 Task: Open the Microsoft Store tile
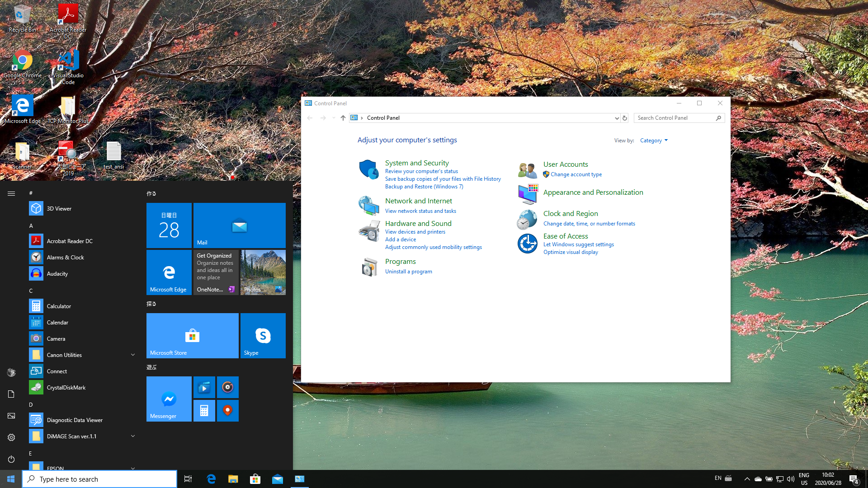tap(192, 336)
